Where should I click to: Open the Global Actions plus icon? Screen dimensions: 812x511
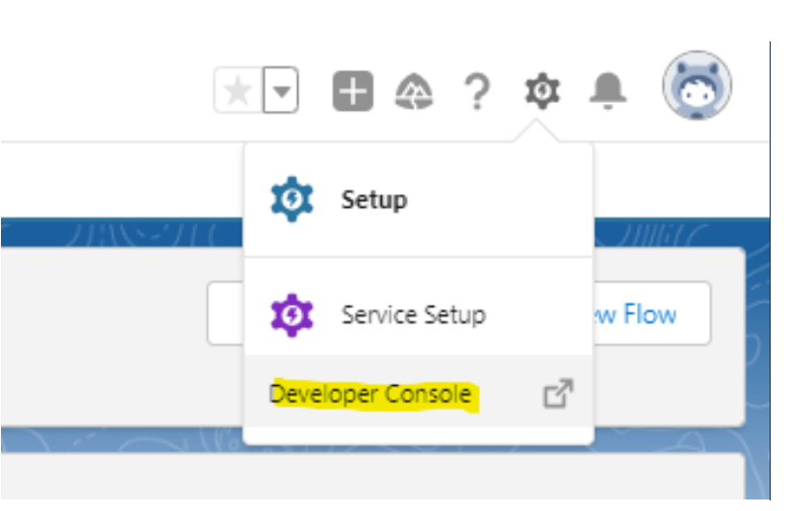(x=352, y=92)
